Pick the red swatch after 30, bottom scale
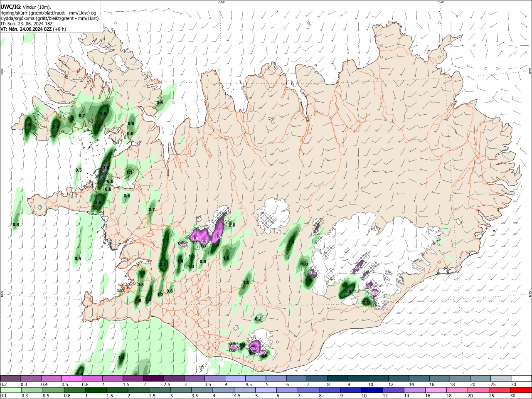The height and width of the screenshot is (399, 532). (x=520, y=390)
